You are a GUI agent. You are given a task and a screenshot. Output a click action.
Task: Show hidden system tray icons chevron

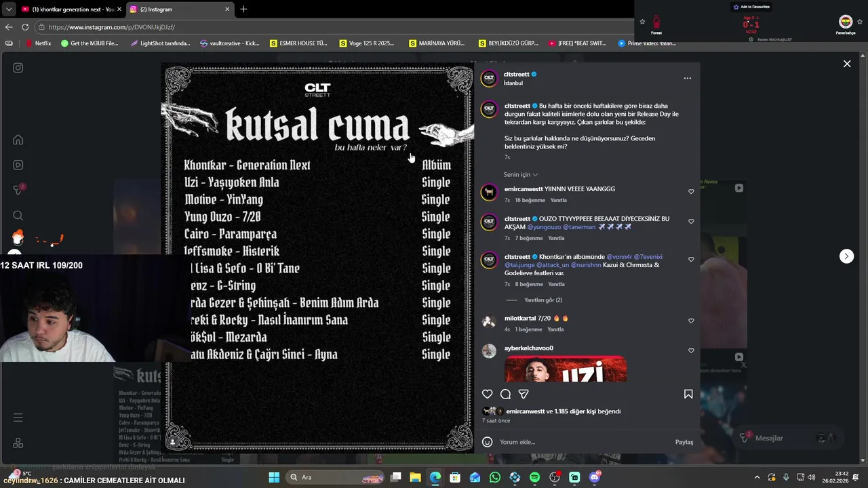click(x=757, y=477)
